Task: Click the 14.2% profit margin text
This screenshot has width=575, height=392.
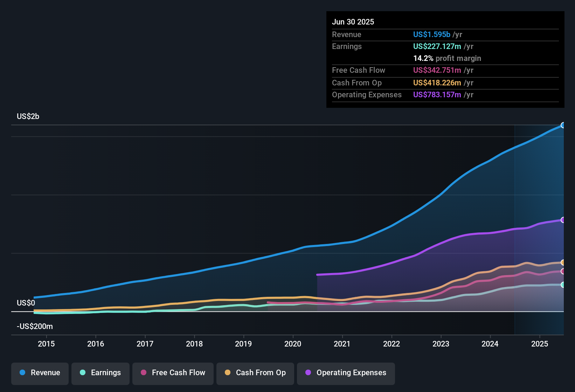Action: click(x=447, y=58)
